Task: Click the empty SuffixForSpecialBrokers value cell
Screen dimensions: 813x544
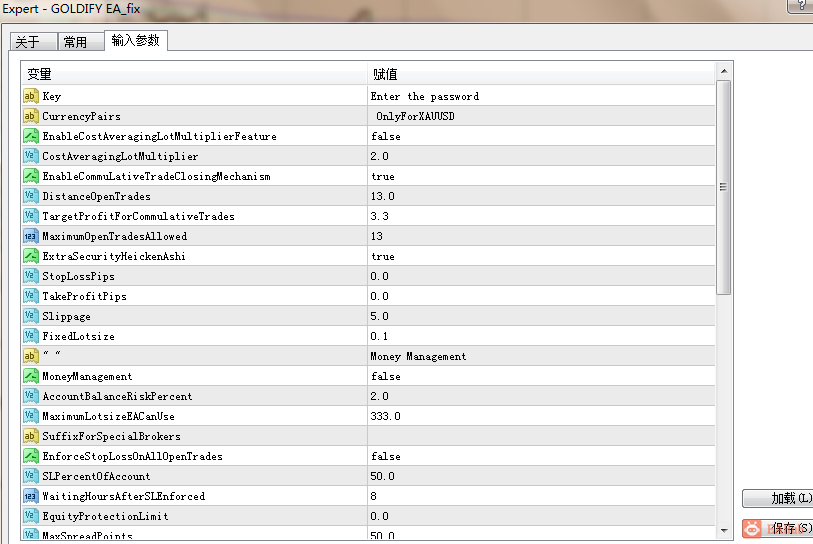Action: point(541,436)
